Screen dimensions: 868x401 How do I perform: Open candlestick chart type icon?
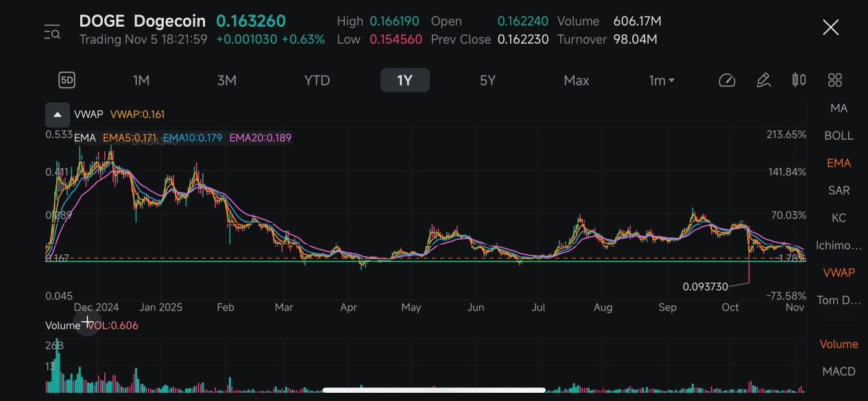tap(799, 80)
